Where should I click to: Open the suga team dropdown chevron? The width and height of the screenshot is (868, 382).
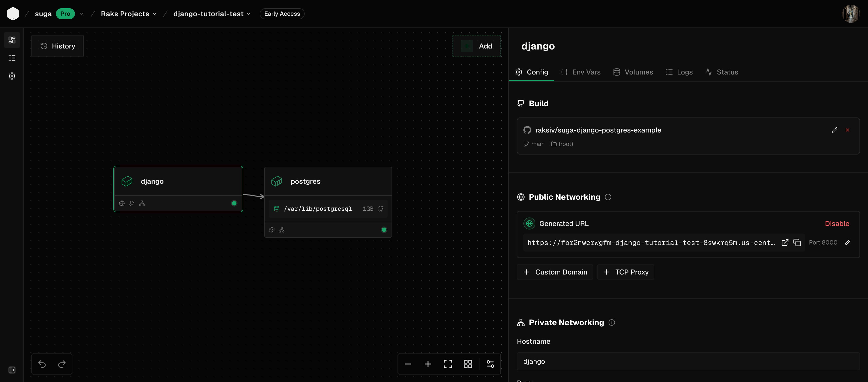click(x=82, y=14)
